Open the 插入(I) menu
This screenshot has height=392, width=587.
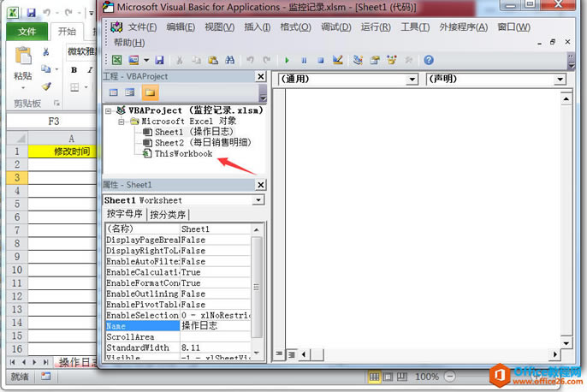point(258,27)
